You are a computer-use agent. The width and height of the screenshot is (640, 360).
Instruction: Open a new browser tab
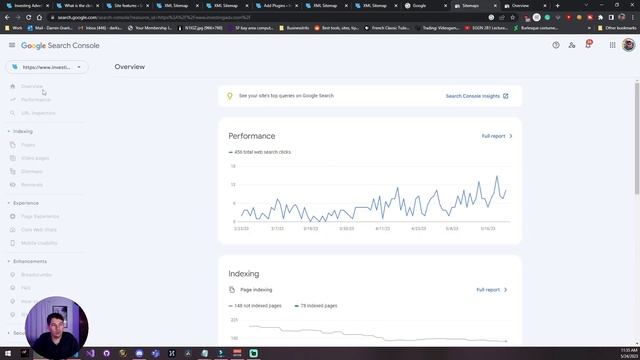tap(558, 6)
